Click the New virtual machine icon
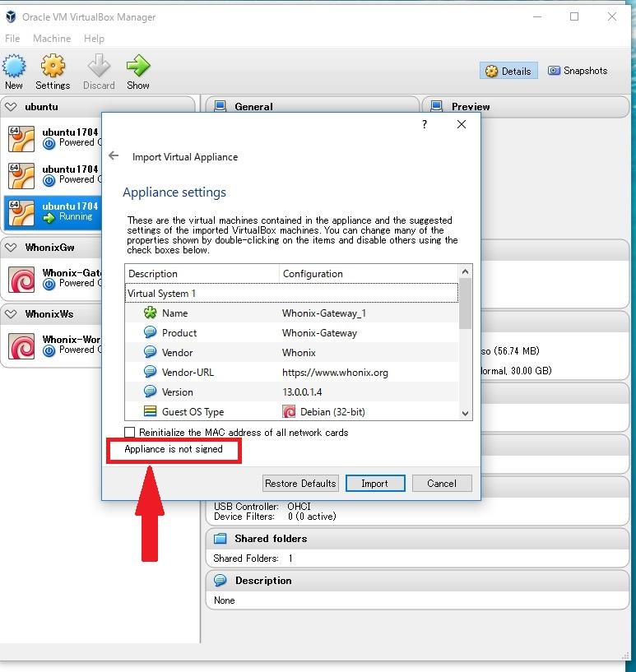Viewport: 636px width, 672px height. click(x=14, y=67)
